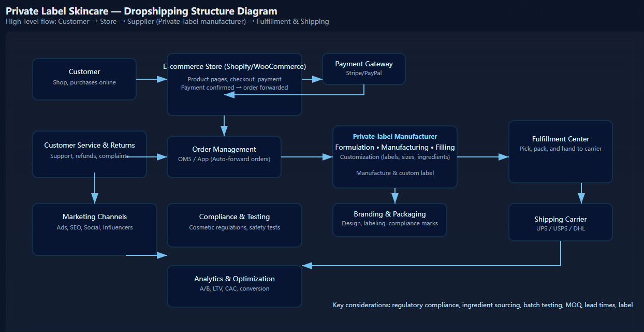This screenshot has width=644, height=332.
Task: Select the Order Management node
Action: pos(224,156)
